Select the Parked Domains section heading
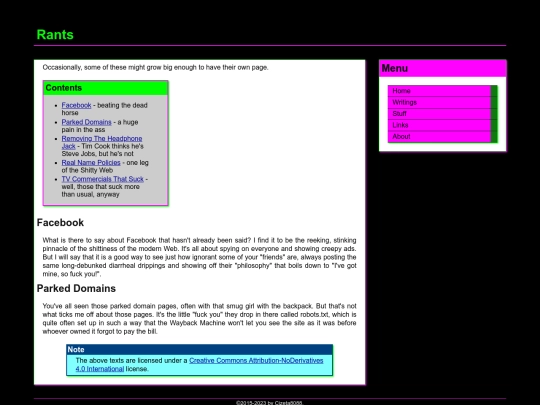Screen dimensions: 540x405 tap(76, 288)
